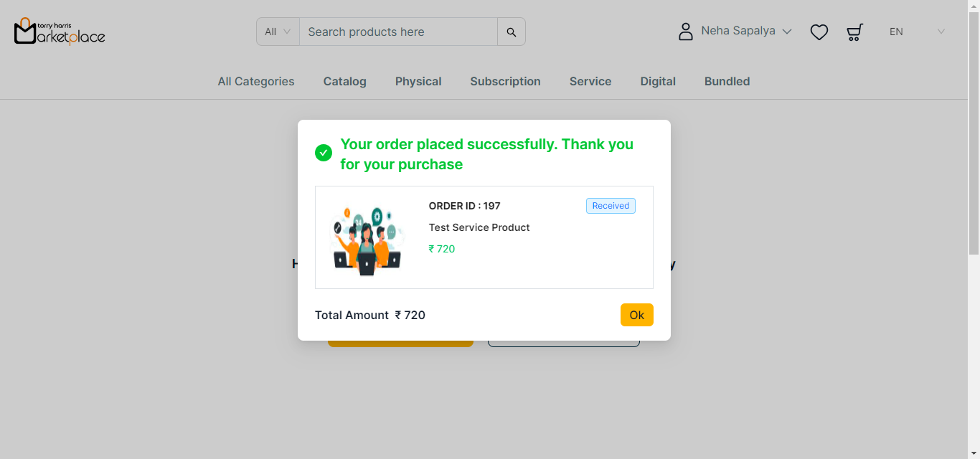Click the Received status badge
The height and width of the screenshot is (459, 980).
tap(611, 206)
